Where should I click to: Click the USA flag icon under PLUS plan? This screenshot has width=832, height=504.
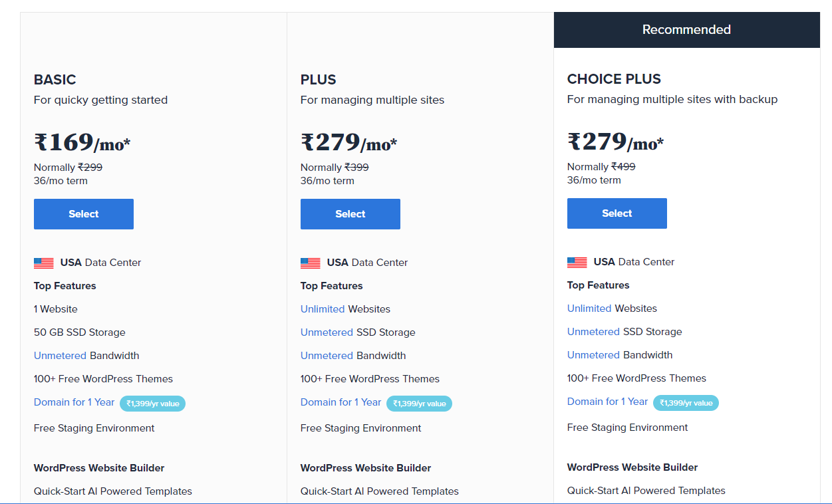[311, 263]
